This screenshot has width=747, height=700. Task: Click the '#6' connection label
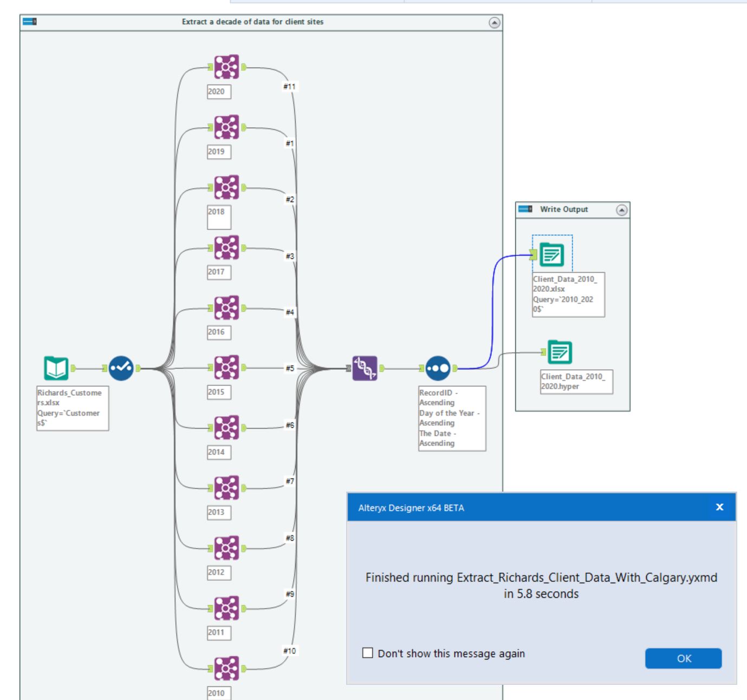point(290,426)
